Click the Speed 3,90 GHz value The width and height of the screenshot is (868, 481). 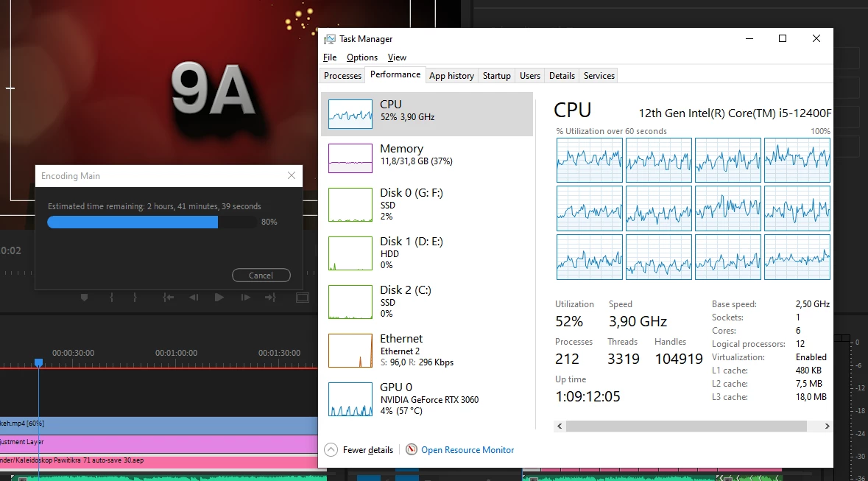coord(638,321)
